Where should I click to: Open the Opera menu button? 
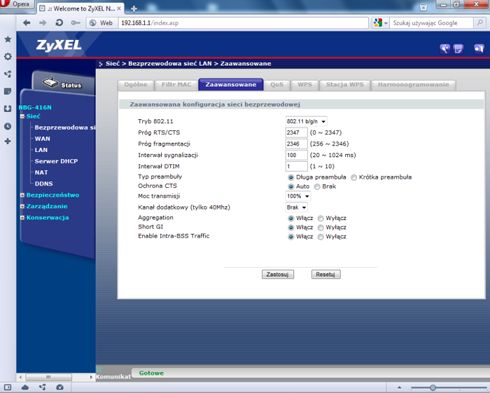[x=16, y=4]
